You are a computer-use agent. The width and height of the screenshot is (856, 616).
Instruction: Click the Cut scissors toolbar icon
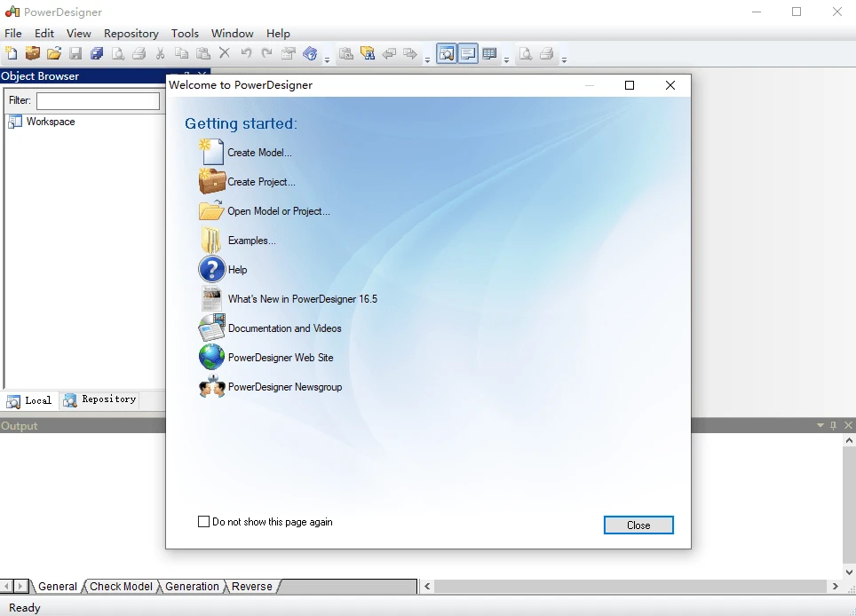point(160,53)
